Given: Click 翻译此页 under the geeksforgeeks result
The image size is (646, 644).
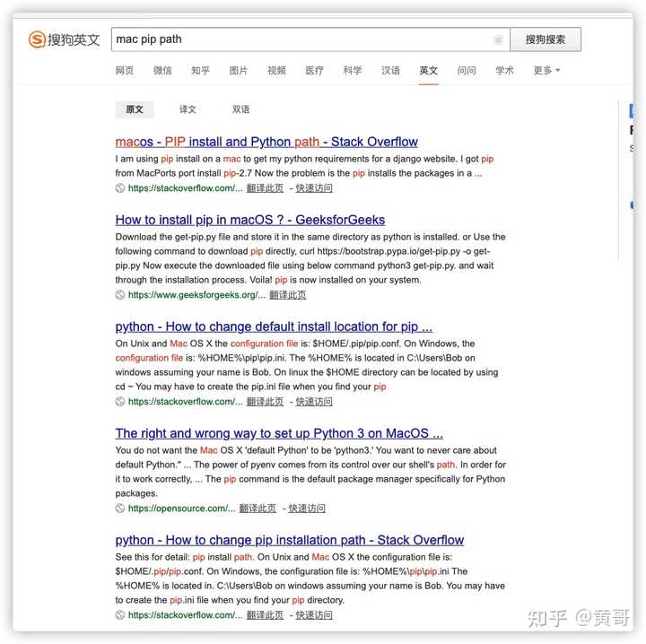Looking at the screenshot, I should click(288, 295).
